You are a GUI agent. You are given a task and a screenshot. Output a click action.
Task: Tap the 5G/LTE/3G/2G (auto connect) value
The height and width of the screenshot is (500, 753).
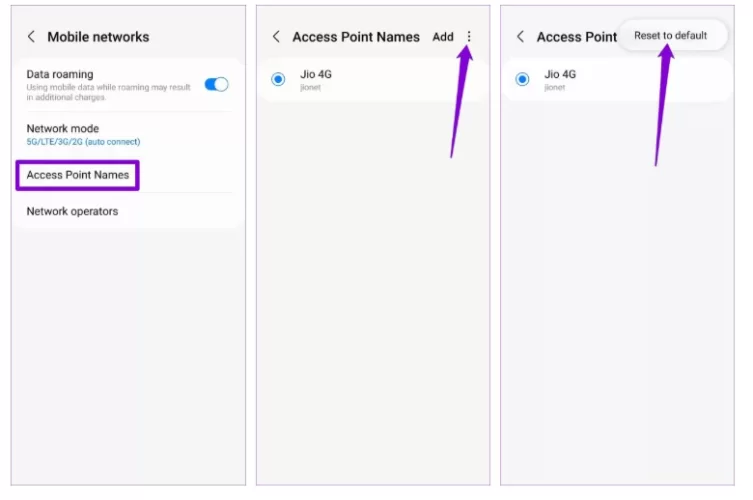(84, 142)
